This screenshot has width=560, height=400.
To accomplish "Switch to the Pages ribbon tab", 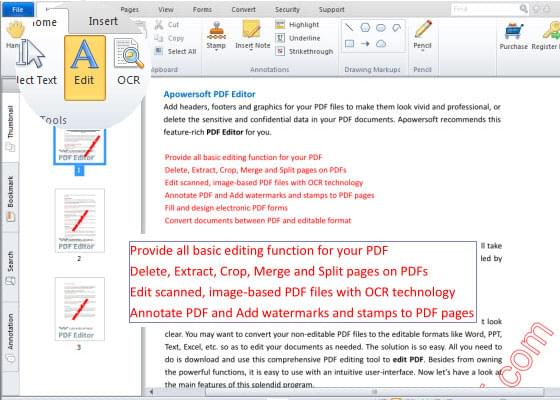I will [x=129, y=10].
